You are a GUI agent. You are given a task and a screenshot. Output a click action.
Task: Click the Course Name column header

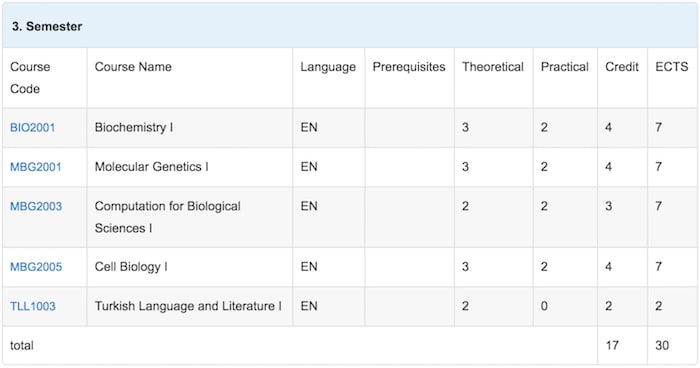[x=133, y=67]
